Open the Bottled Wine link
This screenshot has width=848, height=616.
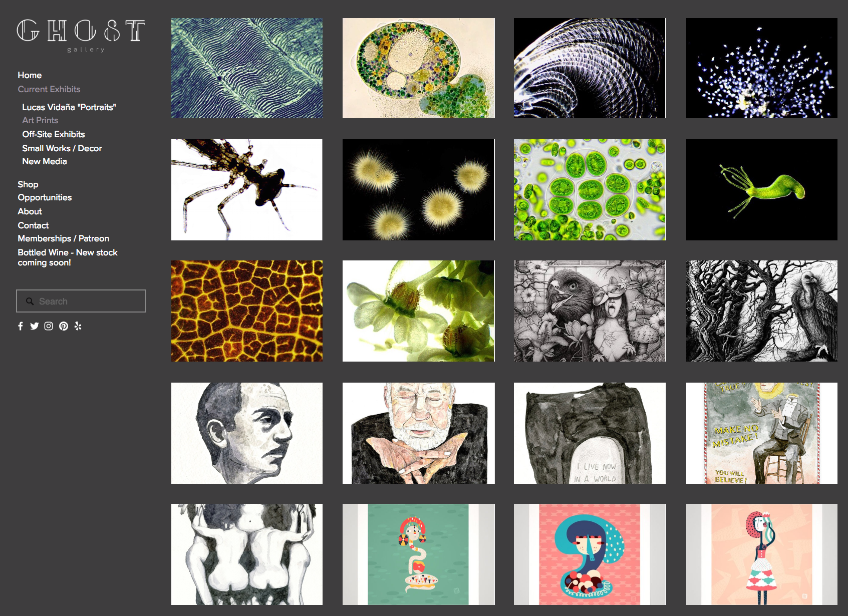point(68,257)
